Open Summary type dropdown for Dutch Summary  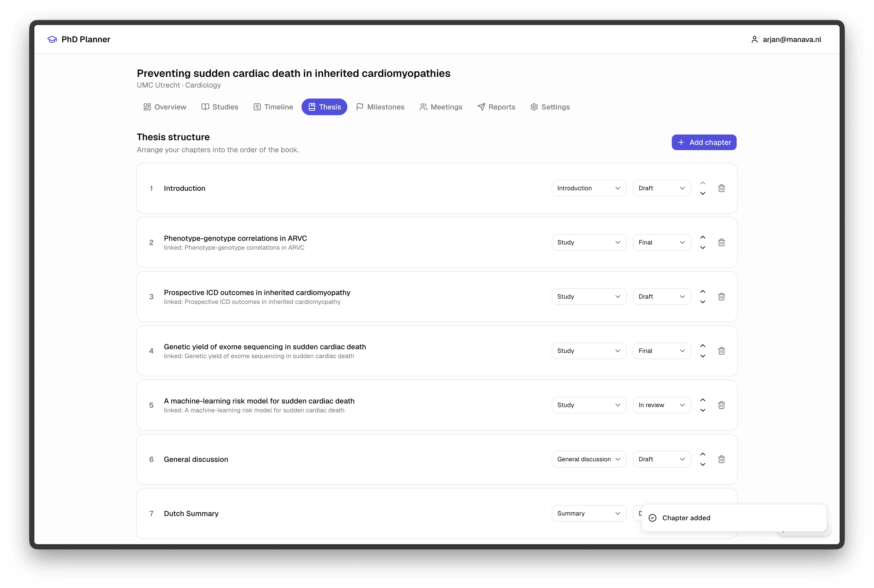pos(589,513)
